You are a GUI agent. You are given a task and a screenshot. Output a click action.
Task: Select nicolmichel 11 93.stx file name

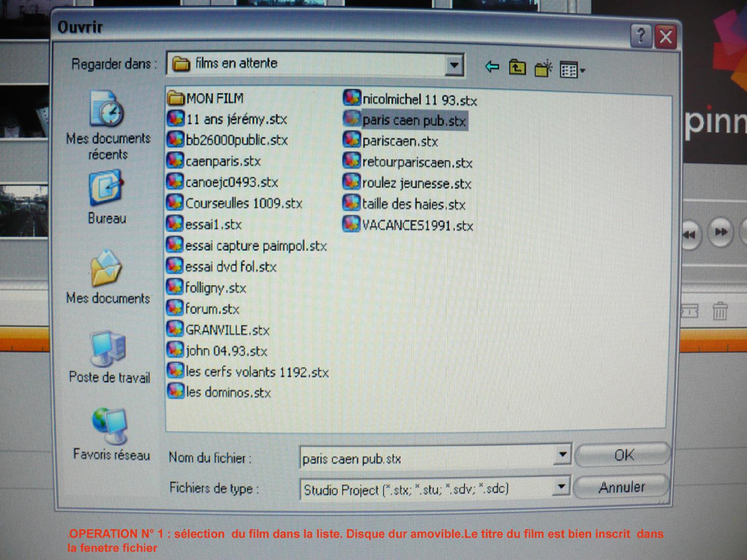(420, 100)
